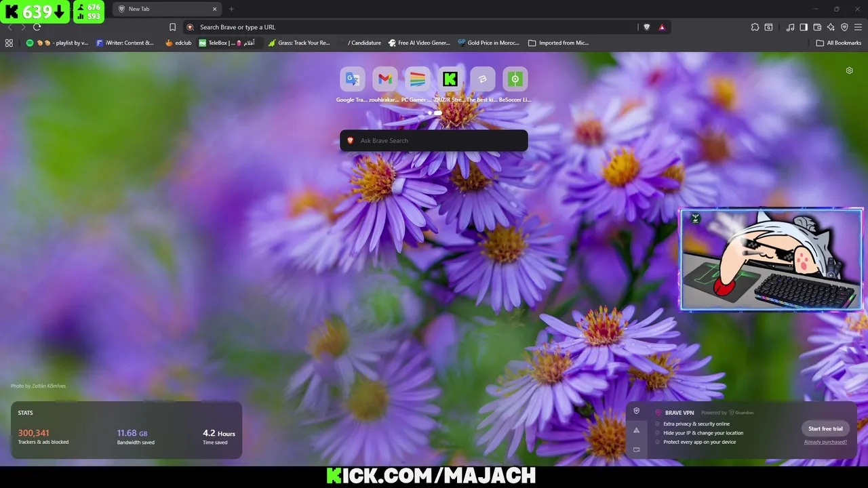Screen dimensions: 868x488
Task: Open new tab with plus button
Action: (231, 9)
